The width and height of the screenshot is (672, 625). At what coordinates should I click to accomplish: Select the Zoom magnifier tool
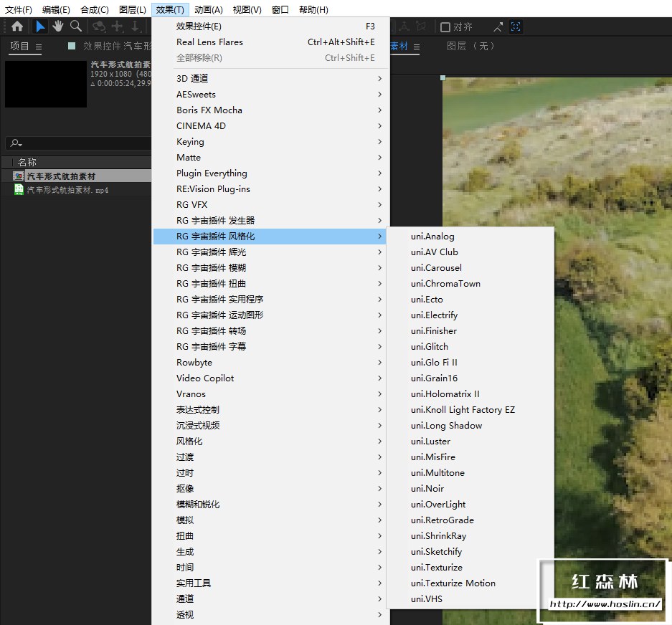(x=75, y=27)
